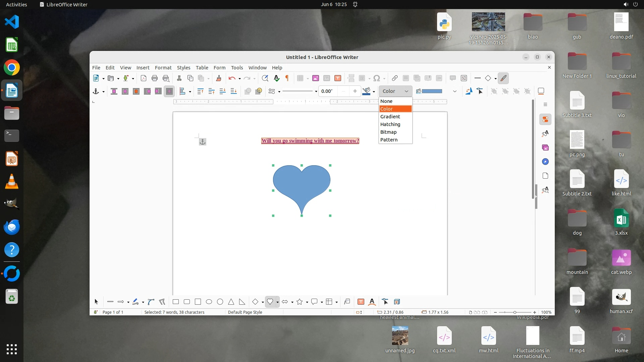The height and width of the screenshot is (362, 644).
Task: Open the Format menu
Action: 163,68
